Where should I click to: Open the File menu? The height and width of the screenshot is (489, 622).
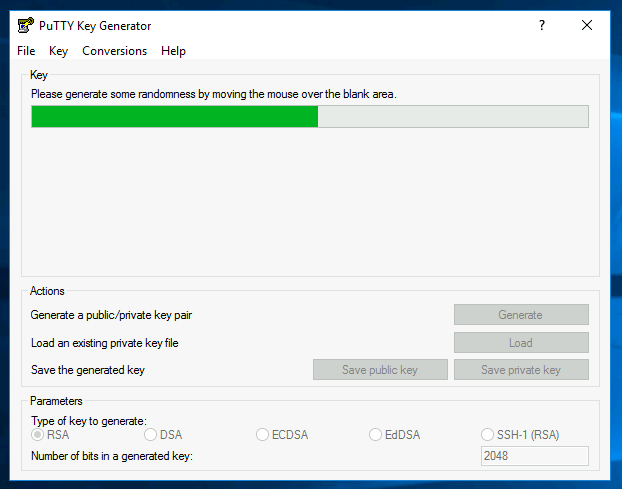[x=26, y=51]
